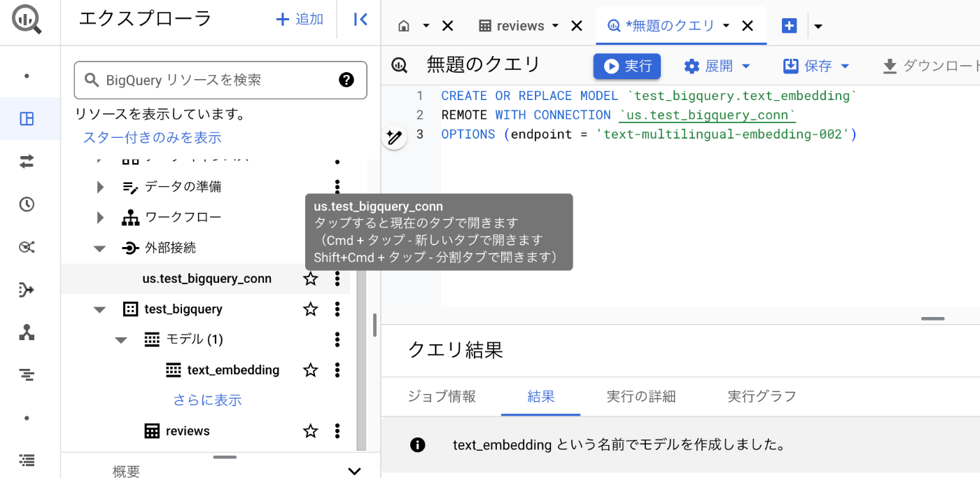Star the reviews table

(310, 431)
